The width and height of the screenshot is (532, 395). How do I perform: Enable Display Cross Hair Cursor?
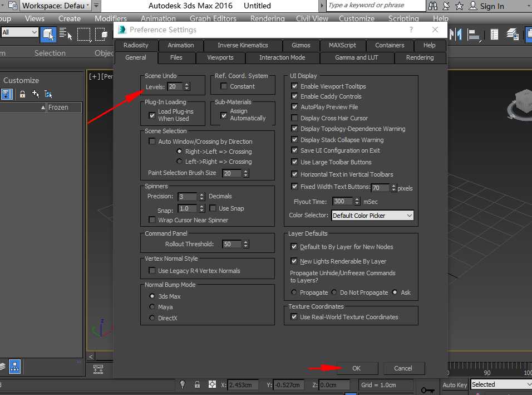[x=294, y=118]
